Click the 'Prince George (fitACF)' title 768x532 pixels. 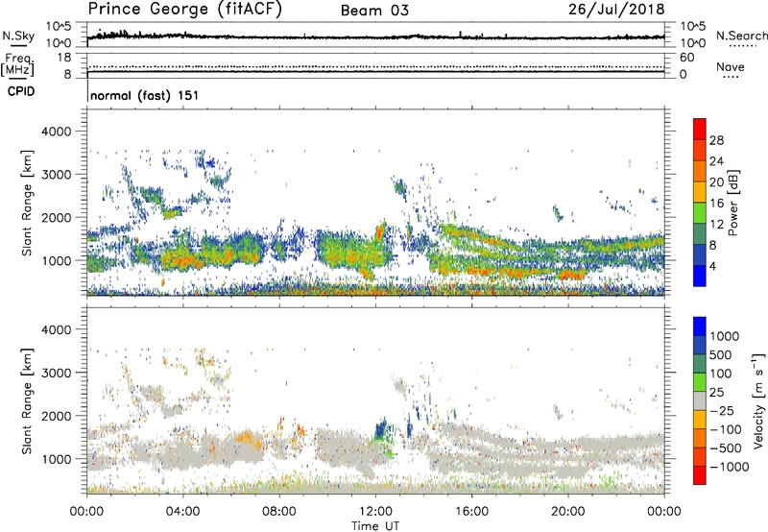tap(185, 10)
